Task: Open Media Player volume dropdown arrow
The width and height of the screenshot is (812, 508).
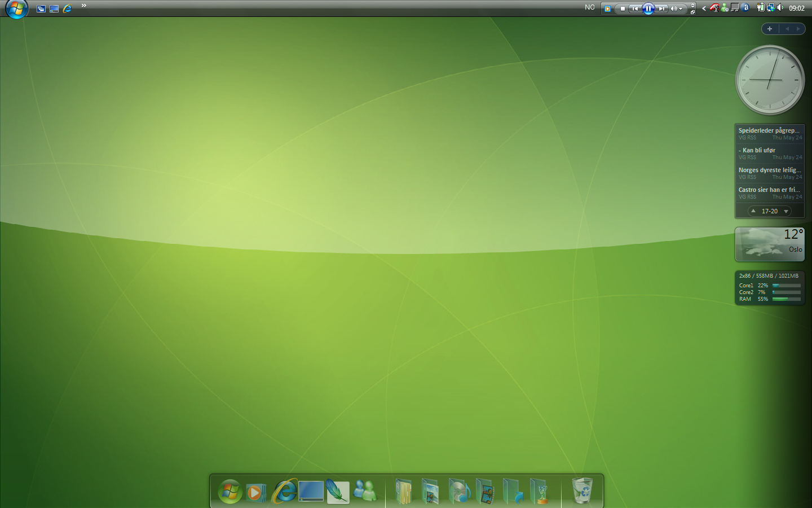Action: (x=681, y=8)
